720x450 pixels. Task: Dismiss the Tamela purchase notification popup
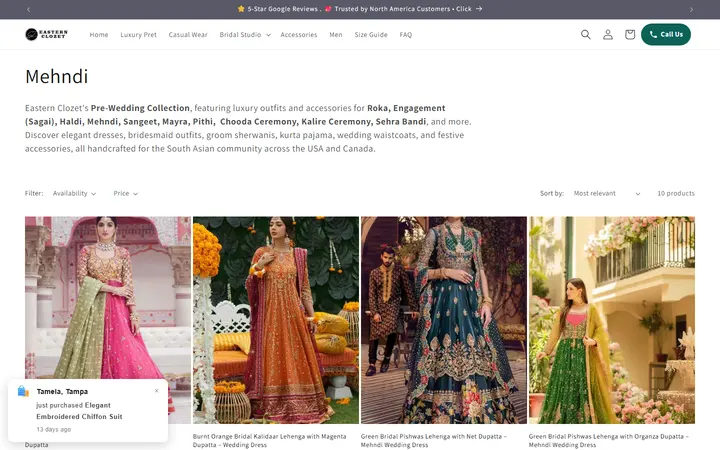[x=157, y=391]
